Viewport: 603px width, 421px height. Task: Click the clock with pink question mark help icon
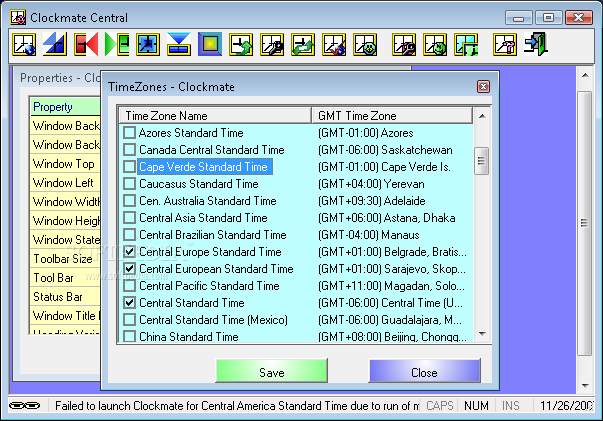[x=505, y=45]
